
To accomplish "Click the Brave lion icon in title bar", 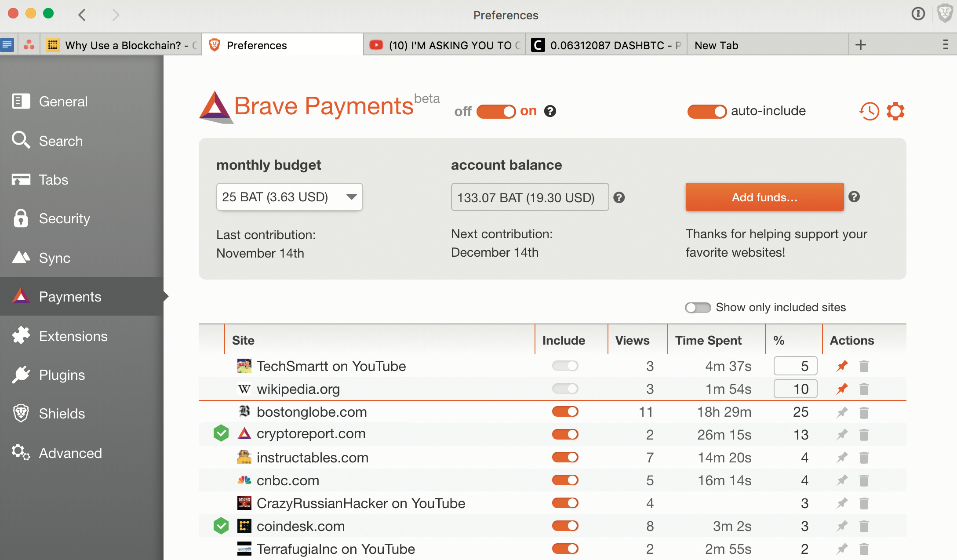I will click(944, 14).
